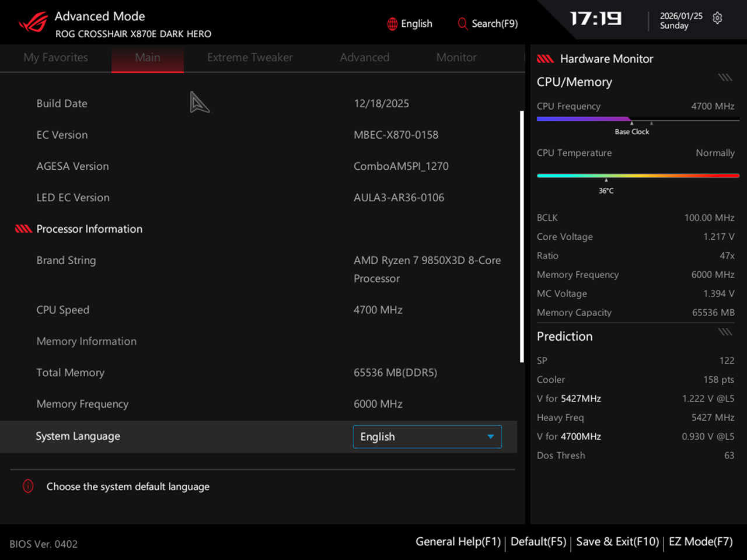Click the CPU Speed label
This screenshot has height=560, width=747.
(x=63, y=310)
